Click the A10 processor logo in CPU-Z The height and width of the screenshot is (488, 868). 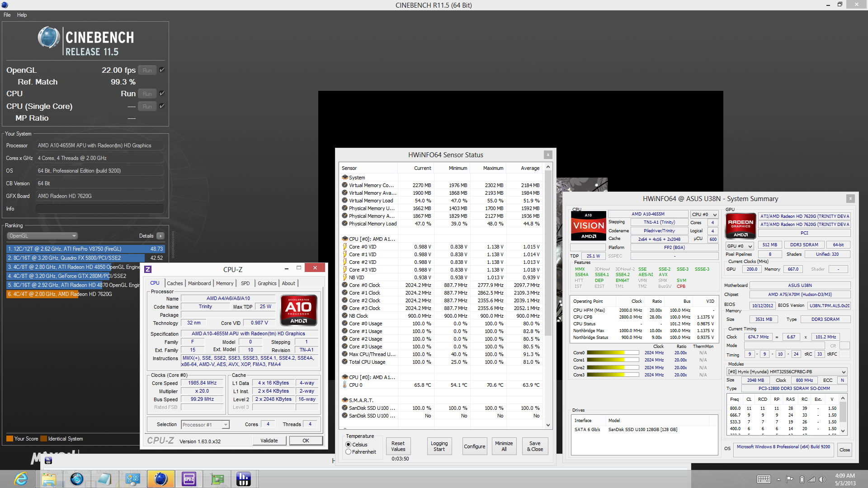(298, 310)
